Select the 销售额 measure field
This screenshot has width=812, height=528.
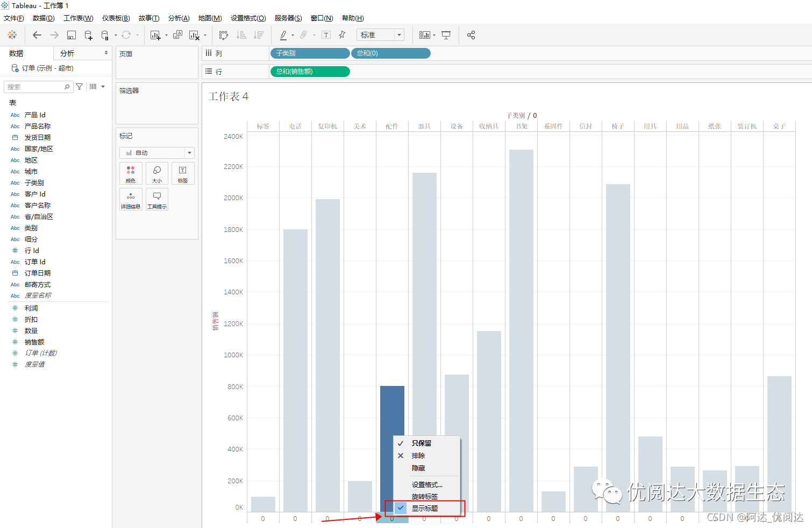click(34, 342)
